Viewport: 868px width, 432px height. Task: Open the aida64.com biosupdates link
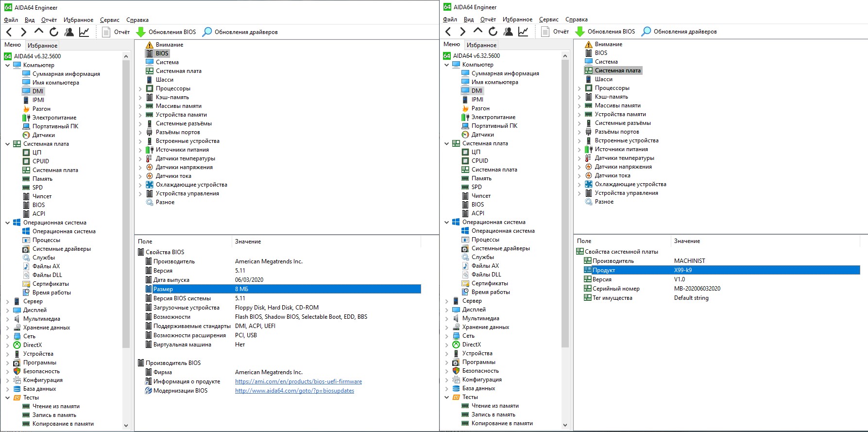tap(294, 391)
